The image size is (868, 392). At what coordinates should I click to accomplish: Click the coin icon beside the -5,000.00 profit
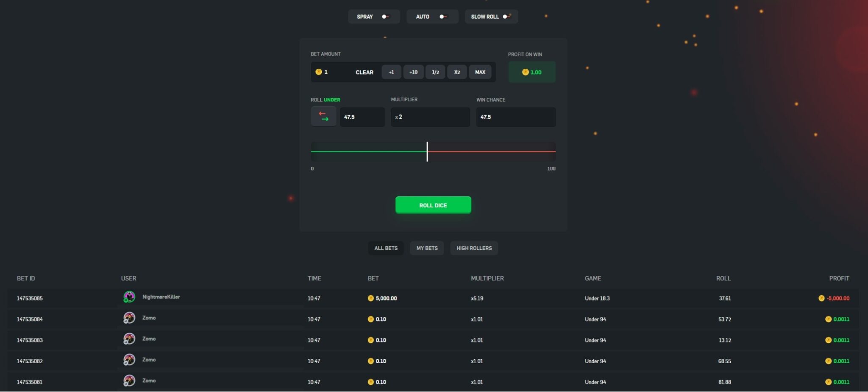(821, 298)
